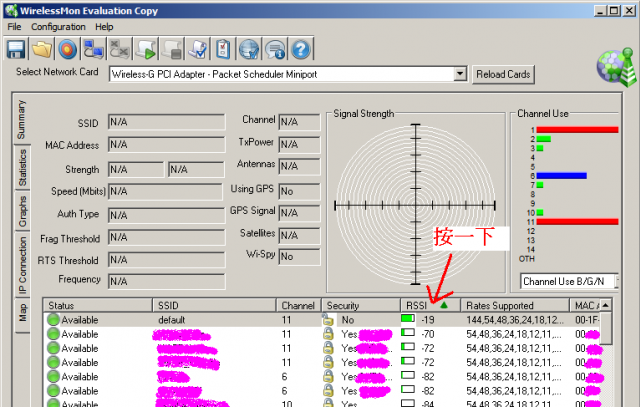The width and height of the screenshot is (640, 407).
Task: Switch to the Summary side tab
Action: pyautogui.click(x=21, y=120)
